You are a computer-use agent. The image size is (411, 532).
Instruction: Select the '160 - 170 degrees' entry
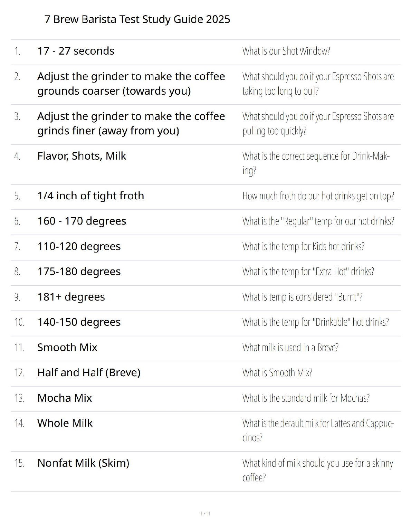82,221
